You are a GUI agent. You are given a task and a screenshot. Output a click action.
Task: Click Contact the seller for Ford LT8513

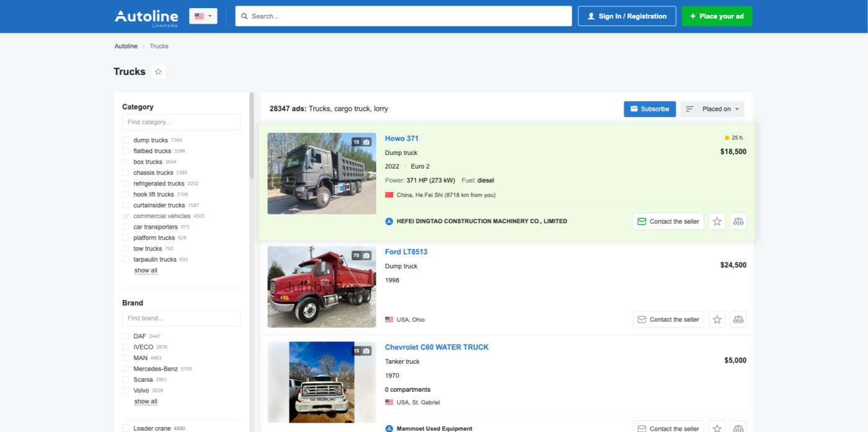tap(668, 319)
